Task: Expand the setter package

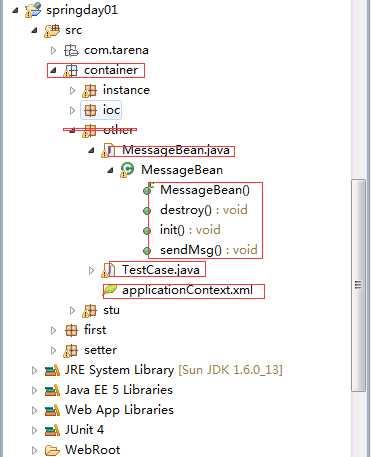Action: 53,350
